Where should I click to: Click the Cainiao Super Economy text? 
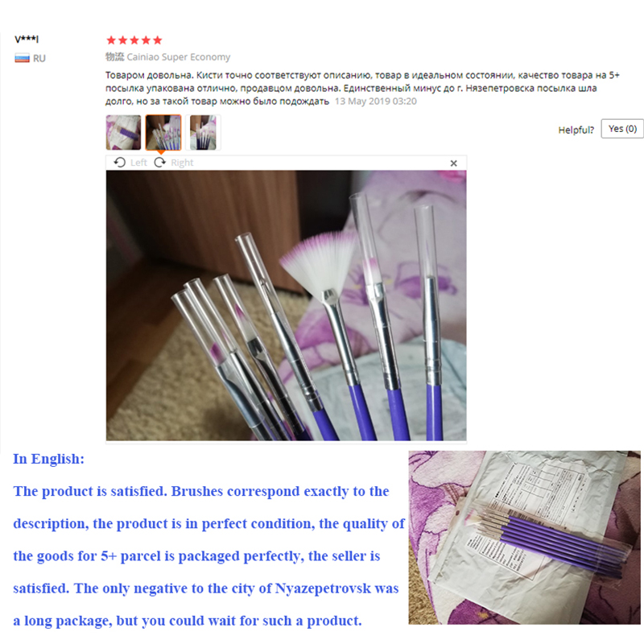point(178,57)
